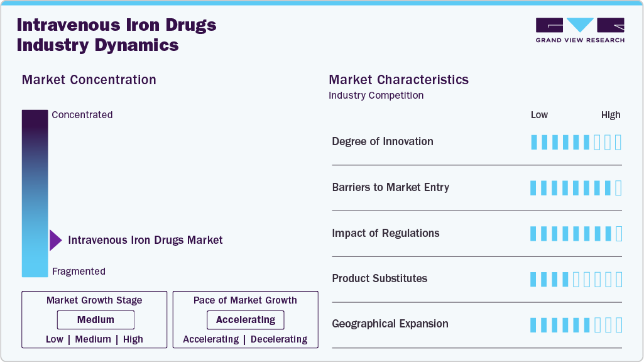Viewport: 644px width, 362px height.
Task: Click the Industry Competition subtitle
Action: 376,96
